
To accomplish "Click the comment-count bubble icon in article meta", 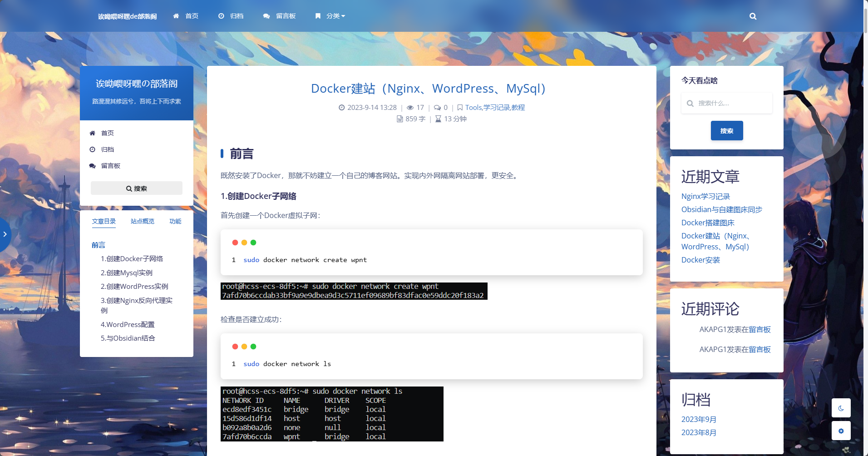I will click(437, 108).
